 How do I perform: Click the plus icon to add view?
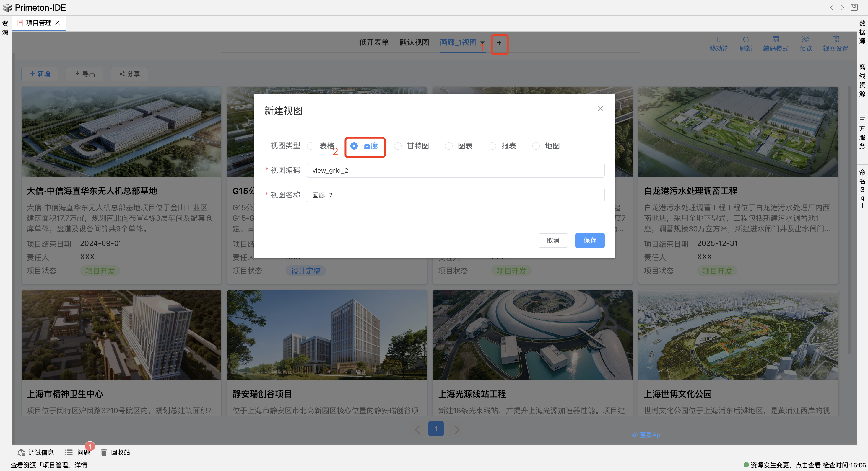click(x=499, y=43)
